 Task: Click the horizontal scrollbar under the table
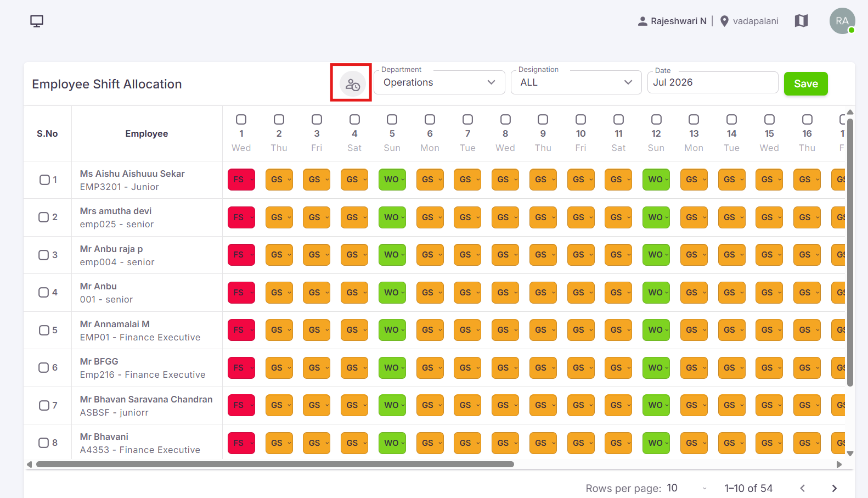(x=275, y=464)
